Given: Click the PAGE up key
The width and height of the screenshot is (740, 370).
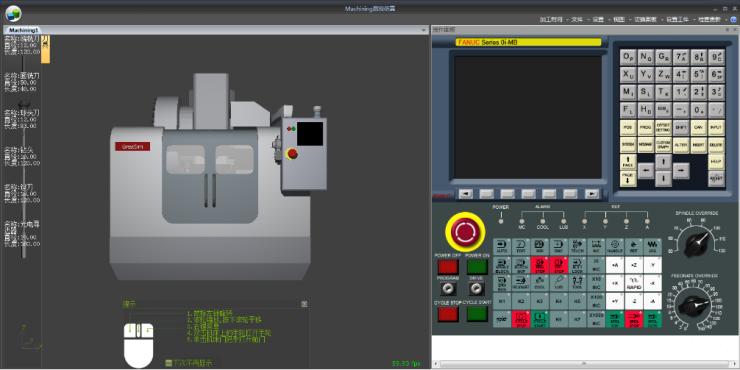Looking at the screenshot, I should coord(628,162).
